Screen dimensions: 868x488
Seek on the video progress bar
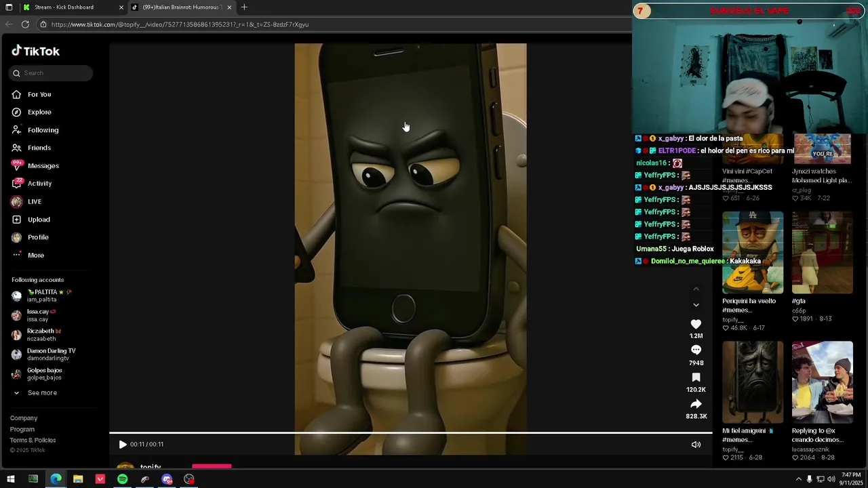tap(411, 432)
